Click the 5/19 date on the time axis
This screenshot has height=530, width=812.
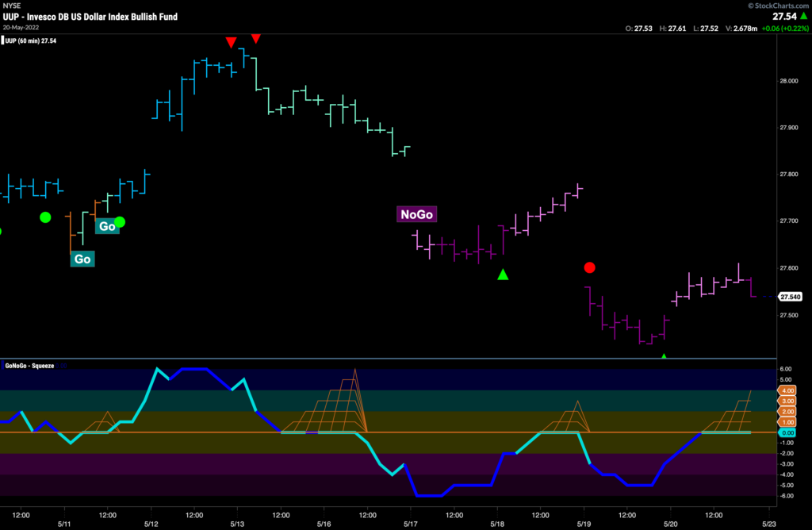pos(584,524)
